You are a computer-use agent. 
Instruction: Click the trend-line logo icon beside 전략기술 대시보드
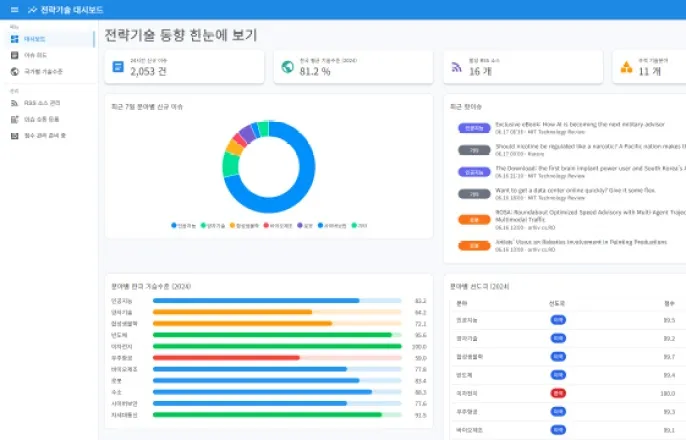pyautogui.click(x=32, y=10)
